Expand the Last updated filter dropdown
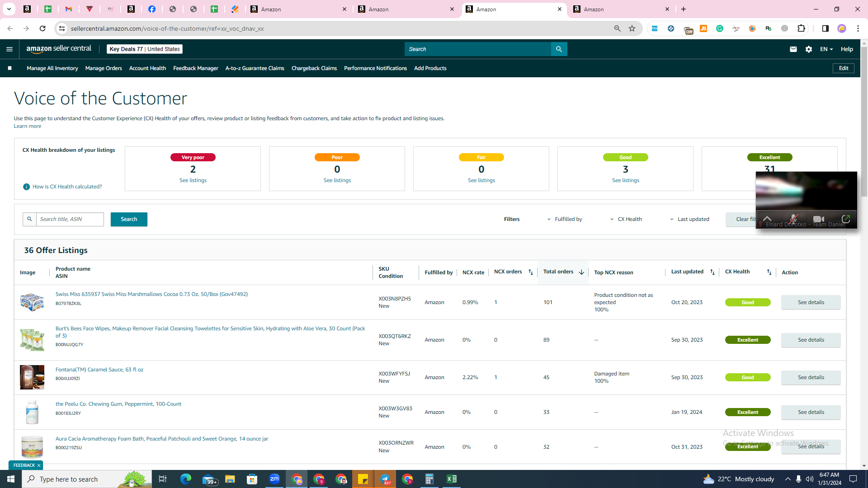The width and height of the screenshot is (868, 488). (x=689, y=219)
